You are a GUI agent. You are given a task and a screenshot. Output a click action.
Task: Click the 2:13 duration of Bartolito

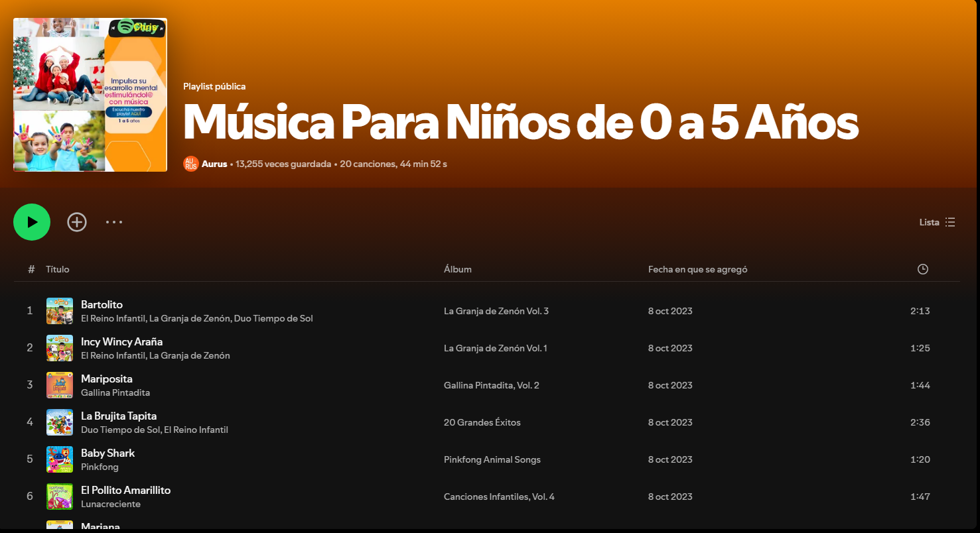pos(920,311)
